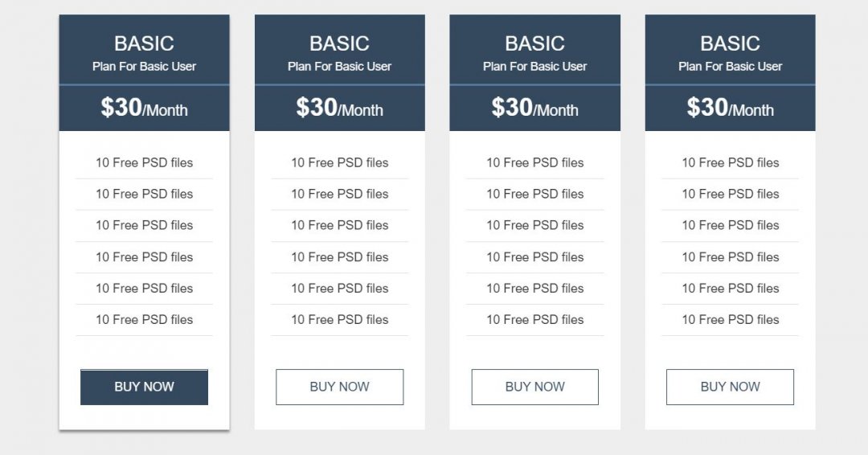Click BUY NOW on the first highlighted card

pyautogui.click(x=144, y=387)
